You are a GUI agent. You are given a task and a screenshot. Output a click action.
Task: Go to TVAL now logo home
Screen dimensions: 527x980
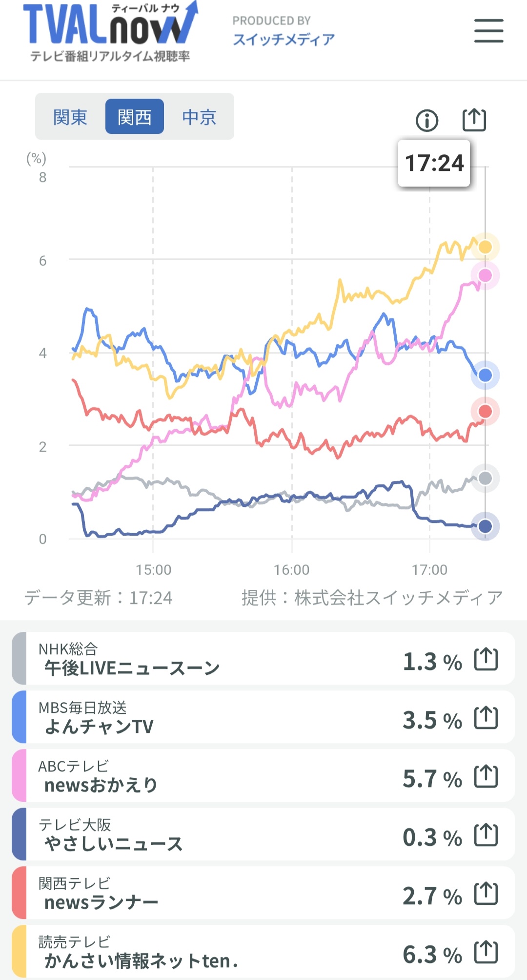(x=110, y=32)
